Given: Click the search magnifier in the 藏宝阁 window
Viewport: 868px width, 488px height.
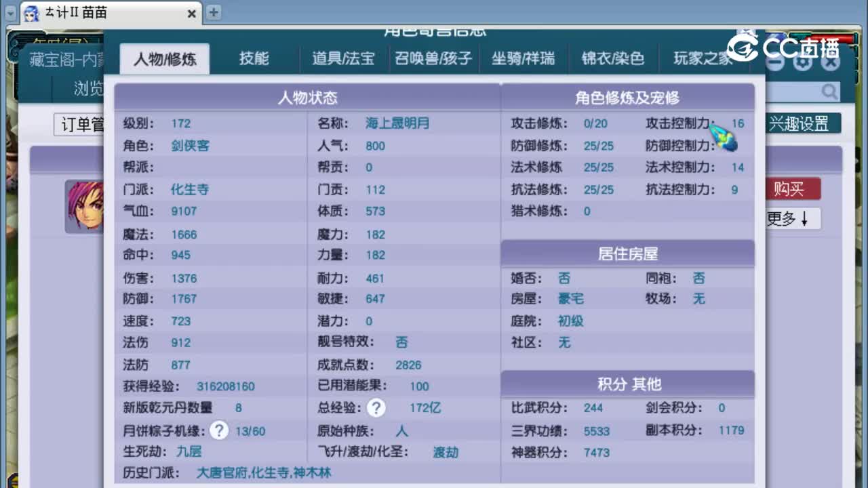Looking at the screenshot, I should tap(829, 91).
